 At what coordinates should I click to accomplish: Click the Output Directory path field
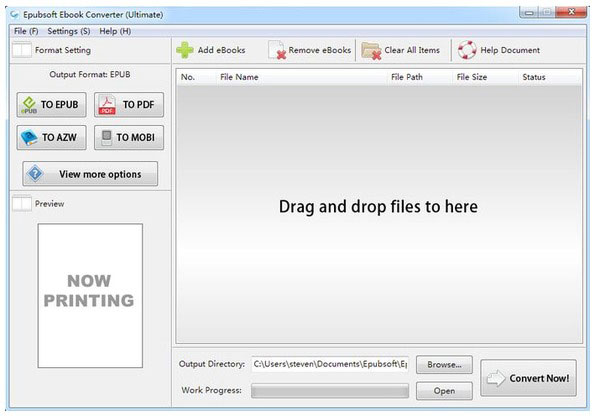[330, 364]
